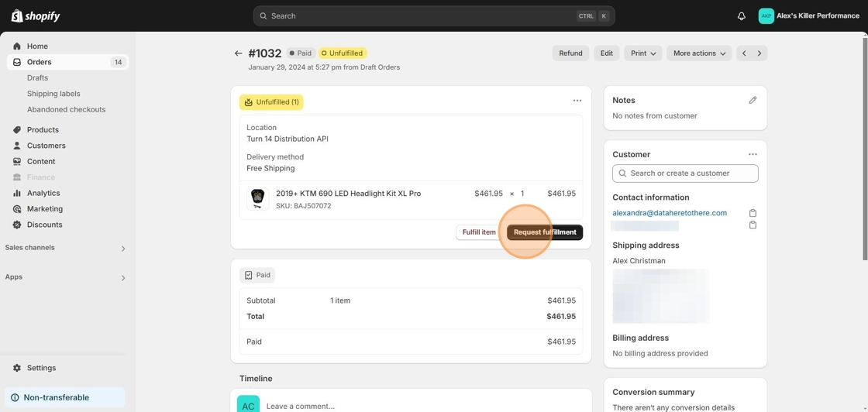
Task: Edit notes with the pencil icon
Action: click(x=752, y=100)
